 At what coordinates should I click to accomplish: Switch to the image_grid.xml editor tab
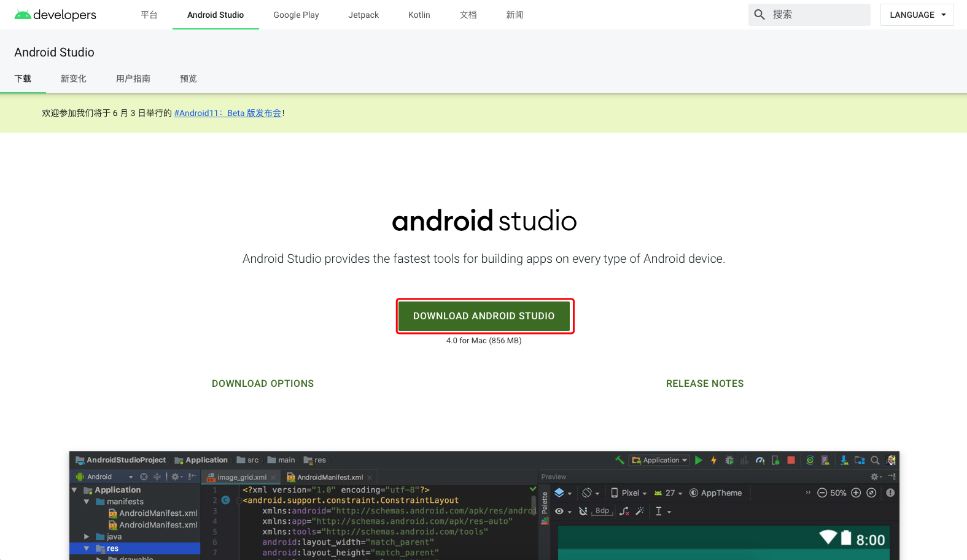pyautogui.click(x=241, y=477)
